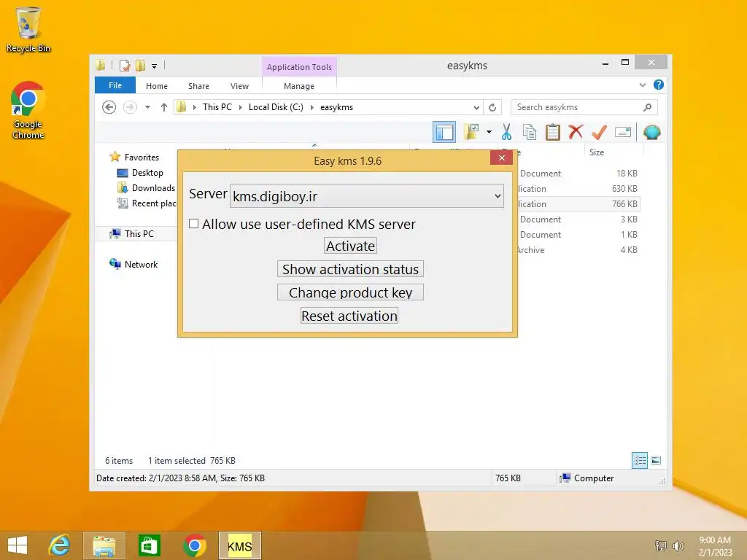Click the Size column header
Screen dimensions: 747x560
click(x=613, y=152)
